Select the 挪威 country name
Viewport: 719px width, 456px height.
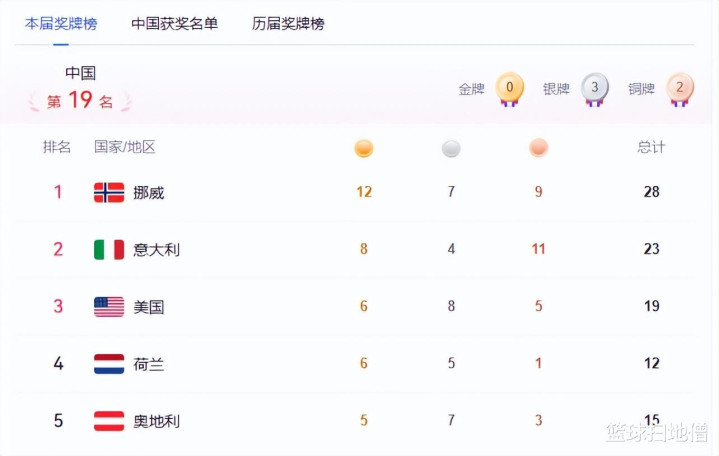pyautogui.click(x=148, y=192)
